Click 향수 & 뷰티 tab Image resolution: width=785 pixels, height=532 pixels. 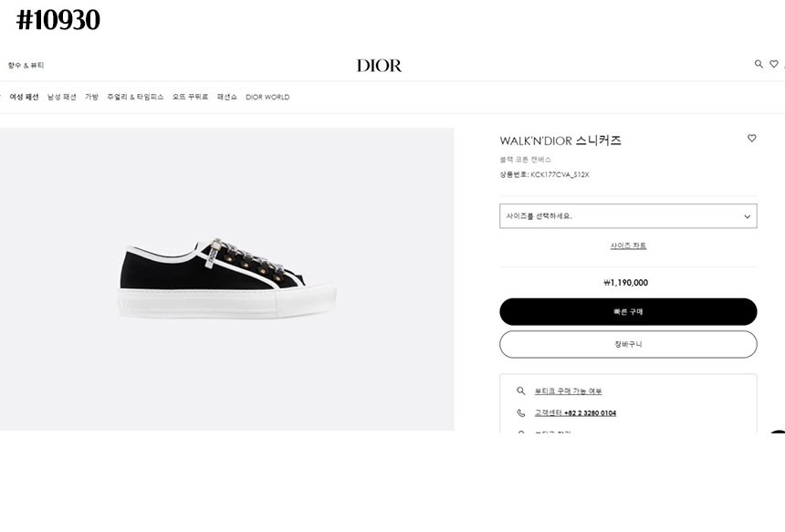tap(26, 66)
